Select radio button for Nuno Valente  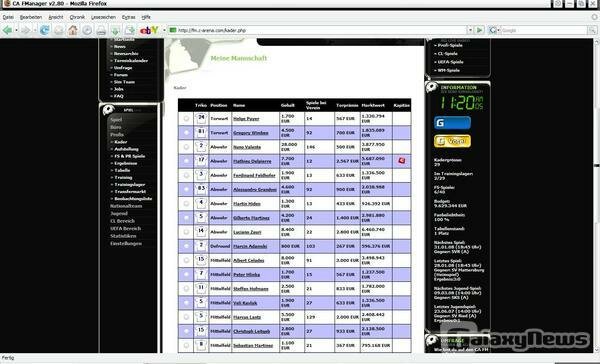point(186,147)
